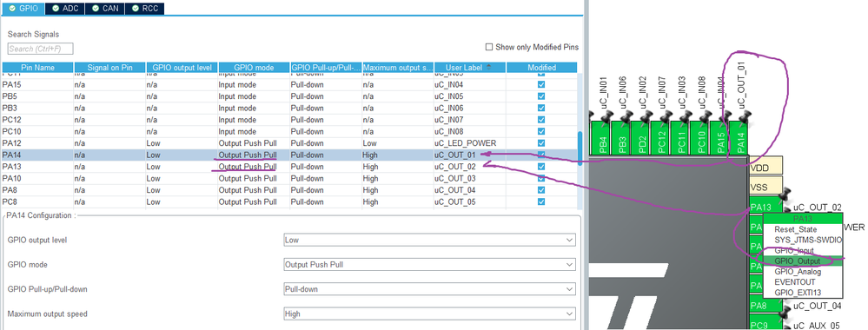Choose EVENTOUT in PA13 menu
Viewport: 868px width, 330px height.
(x=803, y=282)
